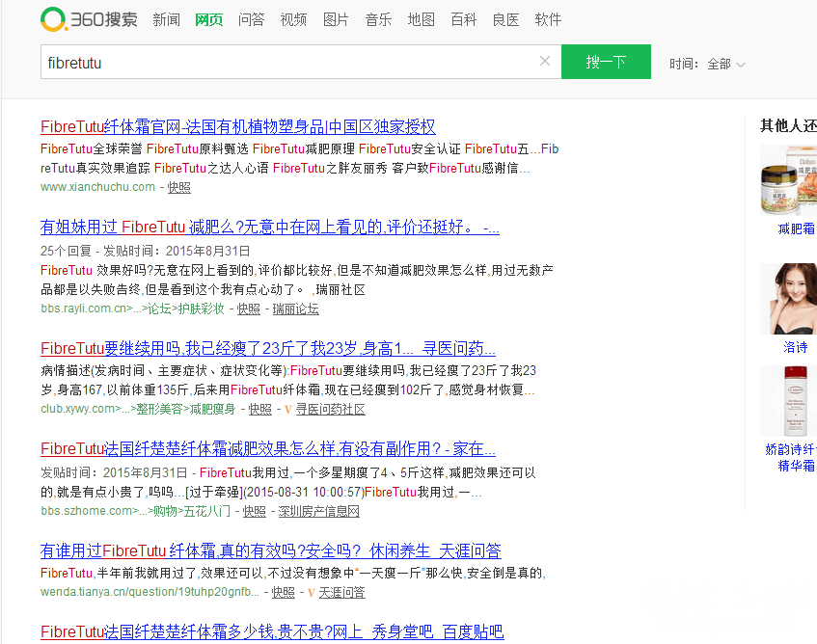Open the 地图 tab
Image resolution: width=817 pixels, height=644 pixels.
click(421, 20)
